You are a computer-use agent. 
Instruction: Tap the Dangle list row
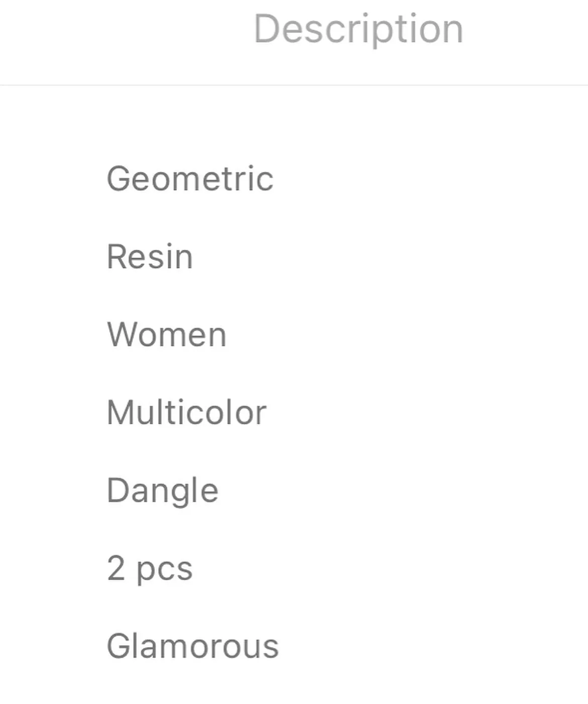[x=163, y=491]
